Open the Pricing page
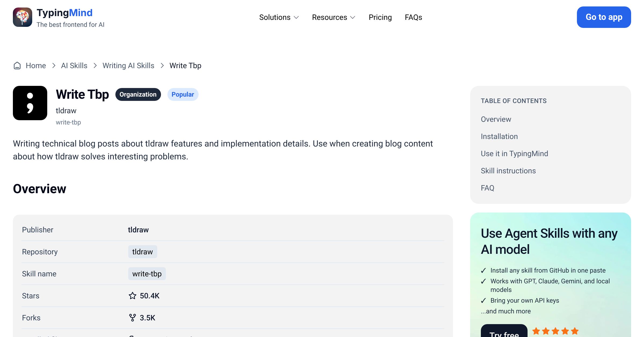 pos(380,17)
